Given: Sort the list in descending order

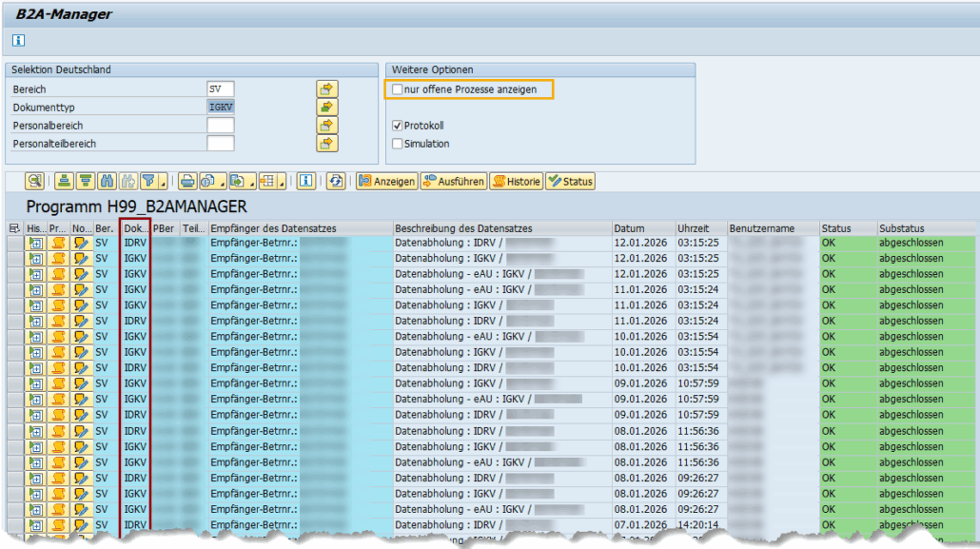Looking at the screenshot, I should [x=86, y=181].
